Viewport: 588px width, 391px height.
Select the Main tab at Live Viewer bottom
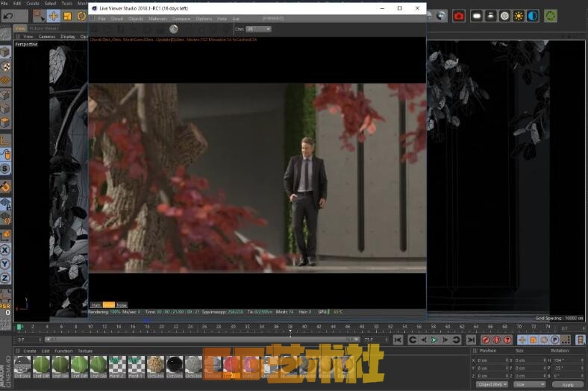(96, 305)
